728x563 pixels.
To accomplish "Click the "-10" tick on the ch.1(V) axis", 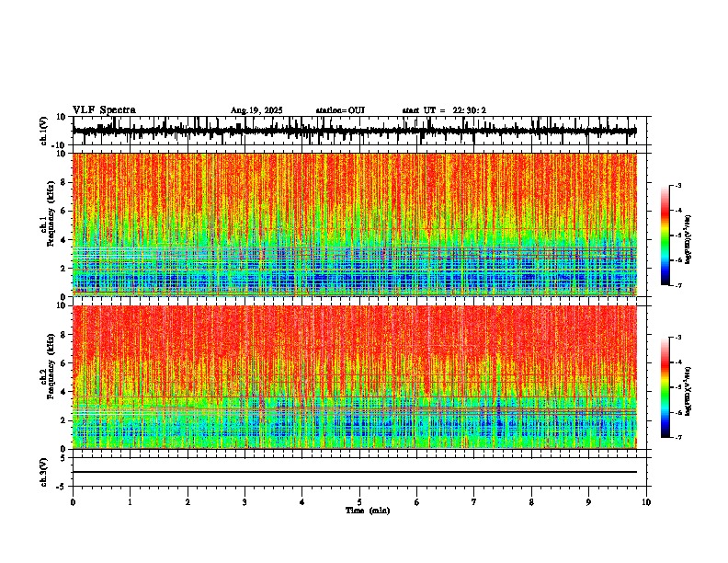I will tap(60, 145).
